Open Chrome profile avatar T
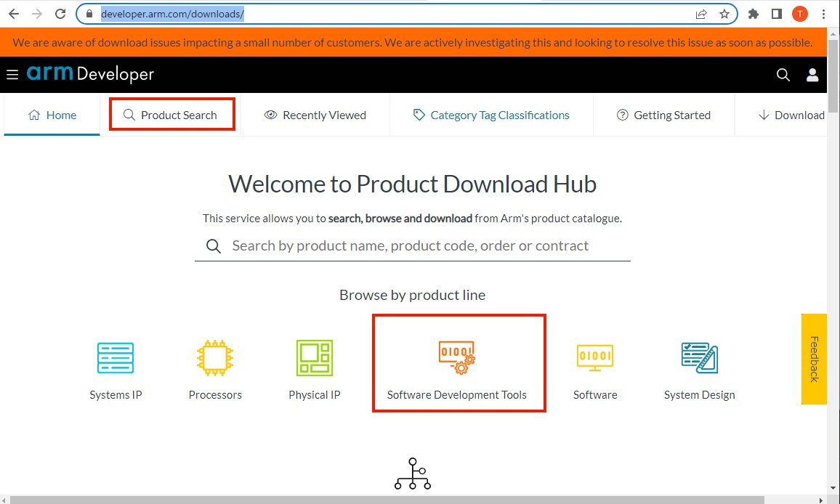This screenshot has width=840, height=504. pyautogui.click(x=800, y=14)
